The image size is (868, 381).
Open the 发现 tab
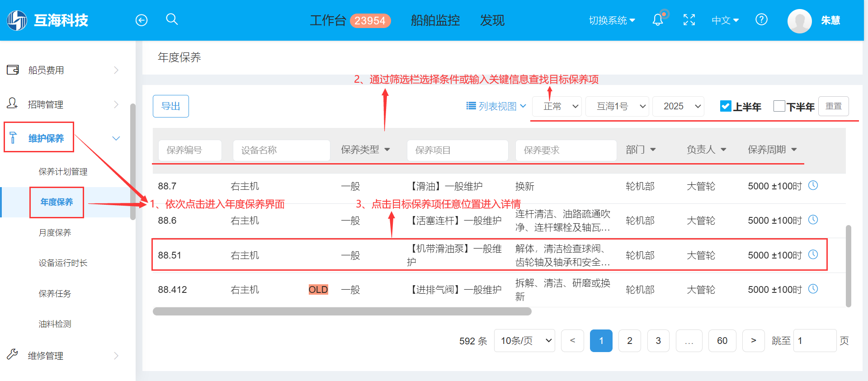(x=492, y=20)
